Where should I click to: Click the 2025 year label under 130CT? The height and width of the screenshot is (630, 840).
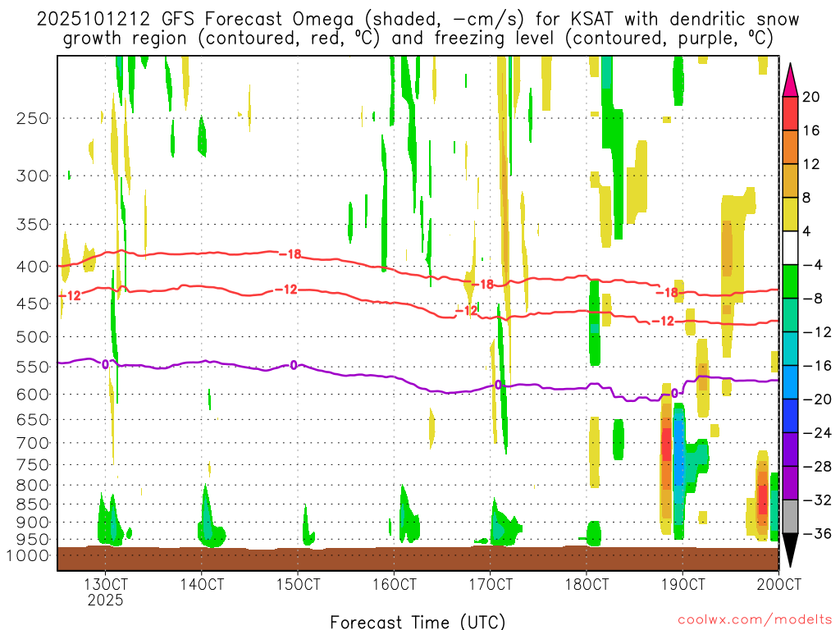[x=106, y=600]
